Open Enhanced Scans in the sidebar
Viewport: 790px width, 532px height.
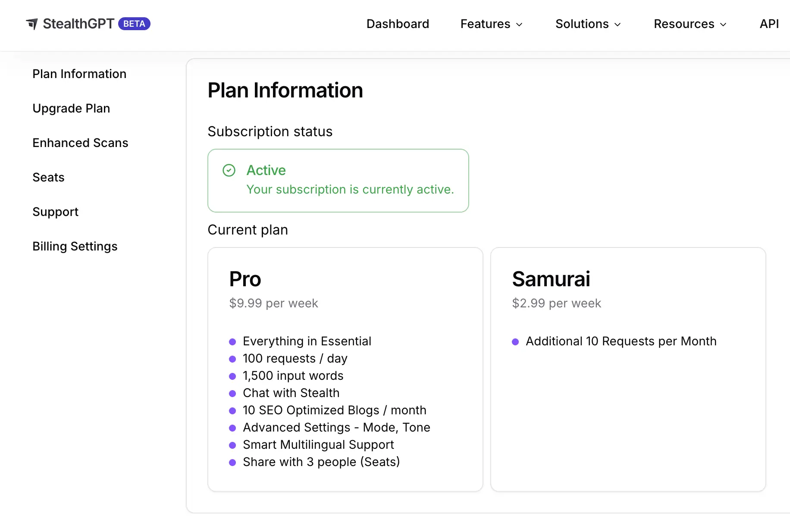click(80, 143)
